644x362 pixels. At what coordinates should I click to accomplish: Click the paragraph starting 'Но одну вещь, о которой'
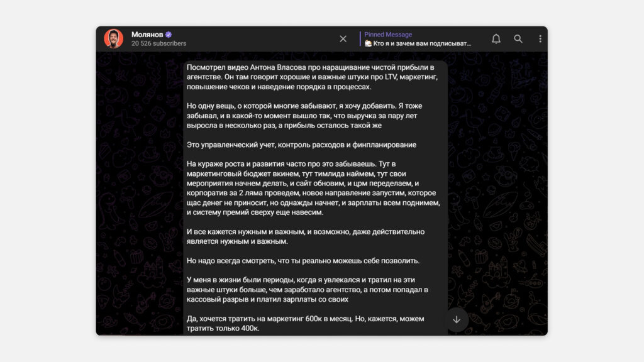coord(304,116)
